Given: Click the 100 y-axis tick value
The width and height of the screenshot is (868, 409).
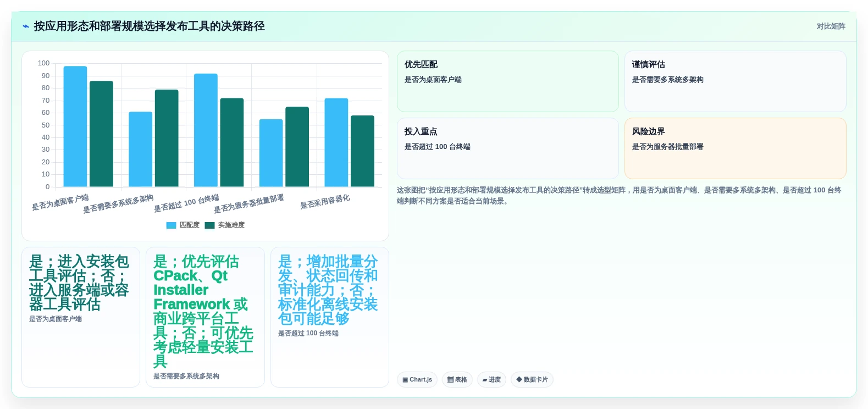Looking at the screenshot, I should click(43, 63).
